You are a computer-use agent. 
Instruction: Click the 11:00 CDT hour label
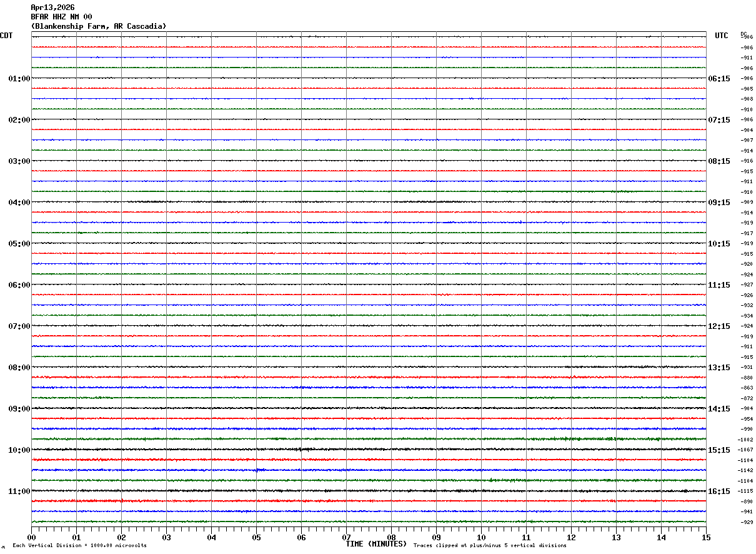[19, 491]
